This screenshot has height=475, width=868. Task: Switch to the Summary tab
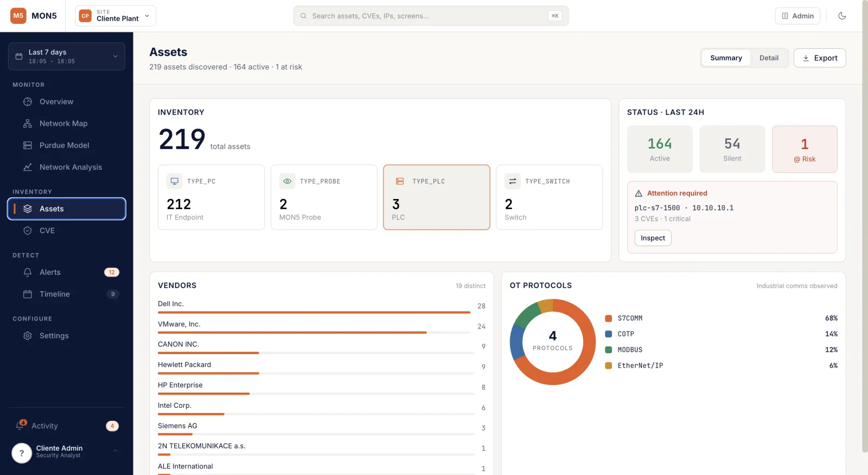point(726,58)
